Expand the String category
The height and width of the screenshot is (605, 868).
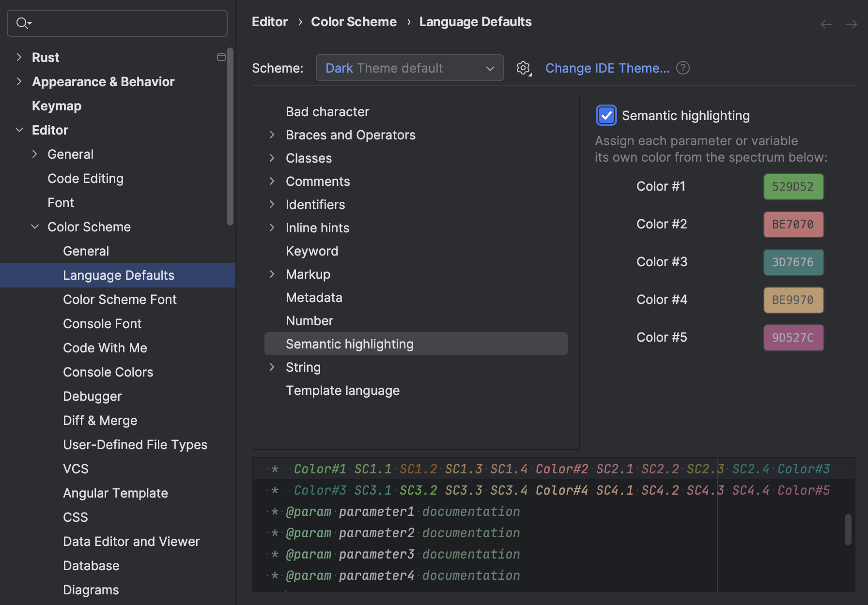(272, 367)
